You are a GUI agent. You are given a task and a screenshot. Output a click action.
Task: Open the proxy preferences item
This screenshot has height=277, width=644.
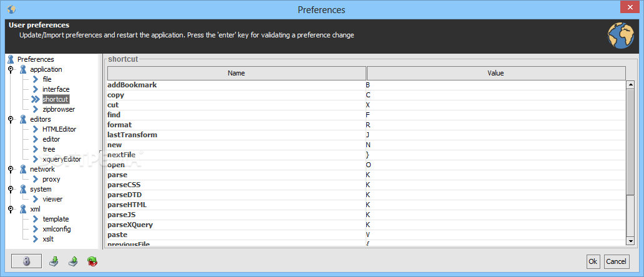(x=51, y=179)
